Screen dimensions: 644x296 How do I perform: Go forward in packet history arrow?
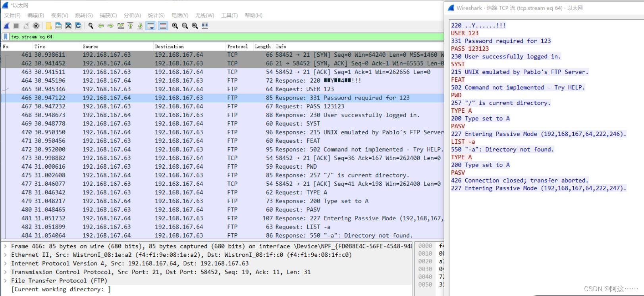coord(110,26)
